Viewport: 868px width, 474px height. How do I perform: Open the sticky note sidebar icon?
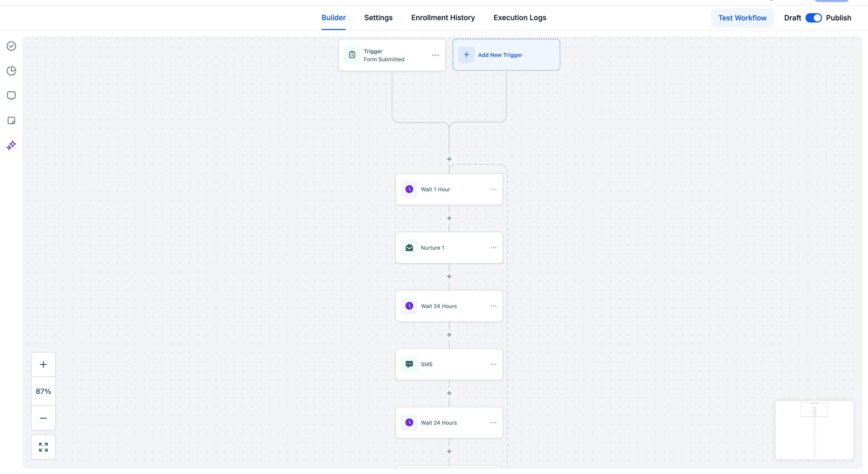[x=11, y=121]
